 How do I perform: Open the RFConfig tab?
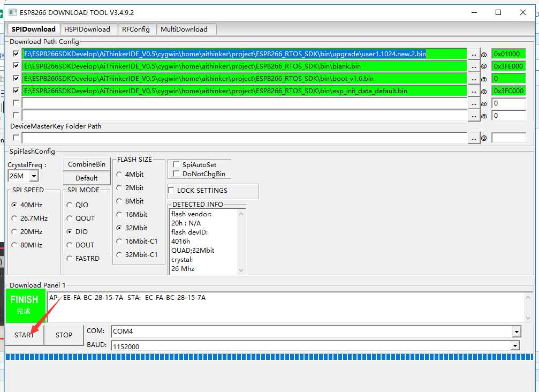point(136,29)
